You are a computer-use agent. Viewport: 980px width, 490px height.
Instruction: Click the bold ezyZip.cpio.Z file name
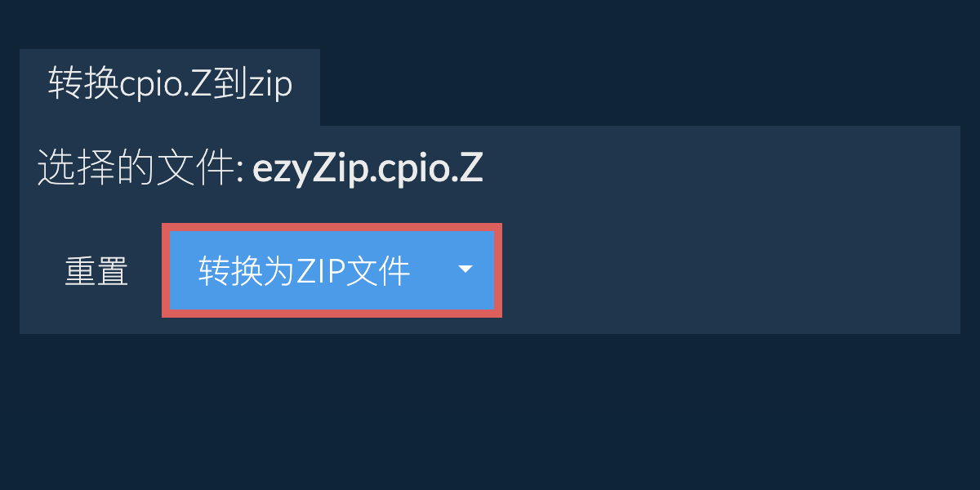pos(367,169)
